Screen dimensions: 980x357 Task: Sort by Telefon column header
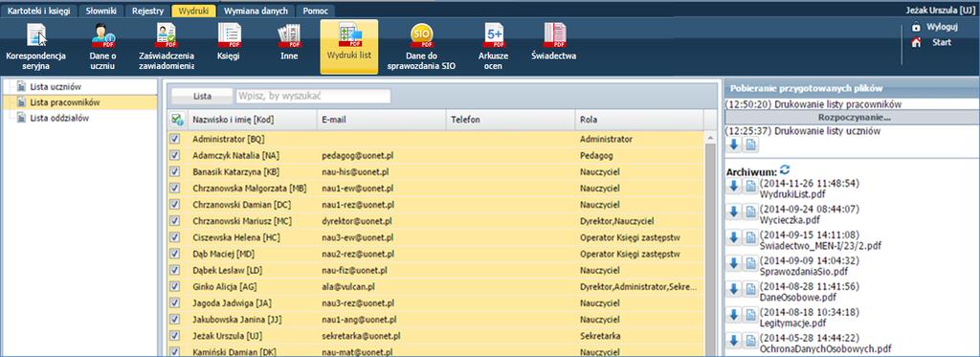pos(510,120)
